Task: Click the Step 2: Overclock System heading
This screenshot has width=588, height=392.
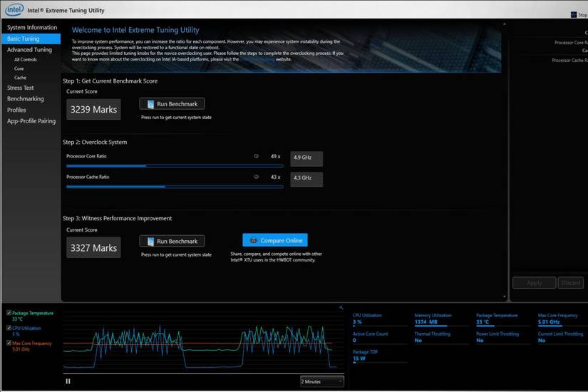Action: click(x=95, y=142)
